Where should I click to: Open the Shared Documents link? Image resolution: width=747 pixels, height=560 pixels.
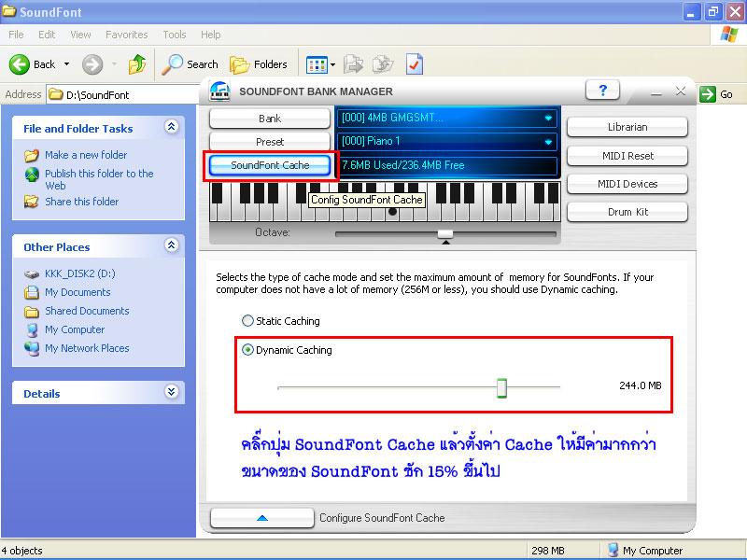87,311
